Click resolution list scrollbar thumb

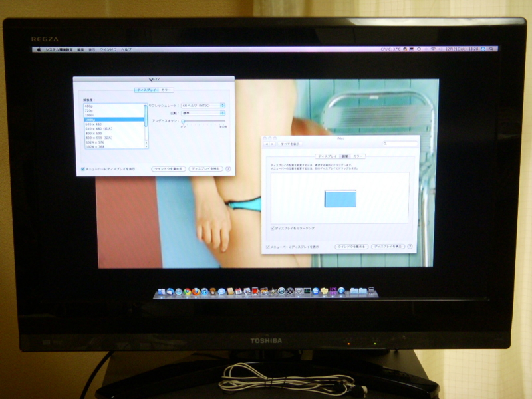pyautogui.click(x=146, y=115)
